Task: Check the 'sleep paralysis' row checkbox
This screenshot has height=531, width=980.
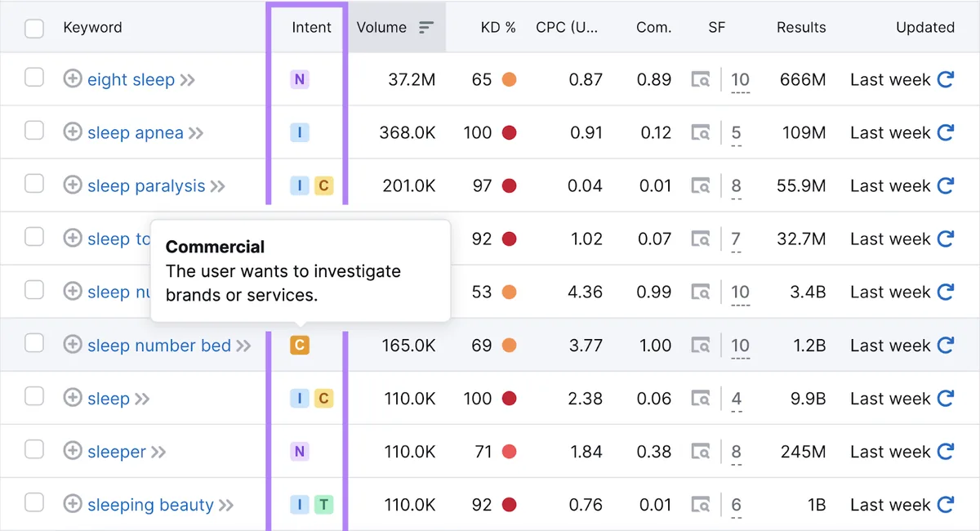Action: (x=34, y=184)
